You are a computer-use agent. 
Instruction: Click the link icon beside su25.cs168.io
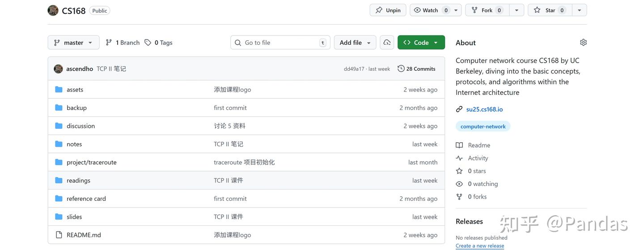tap(459, 109)
